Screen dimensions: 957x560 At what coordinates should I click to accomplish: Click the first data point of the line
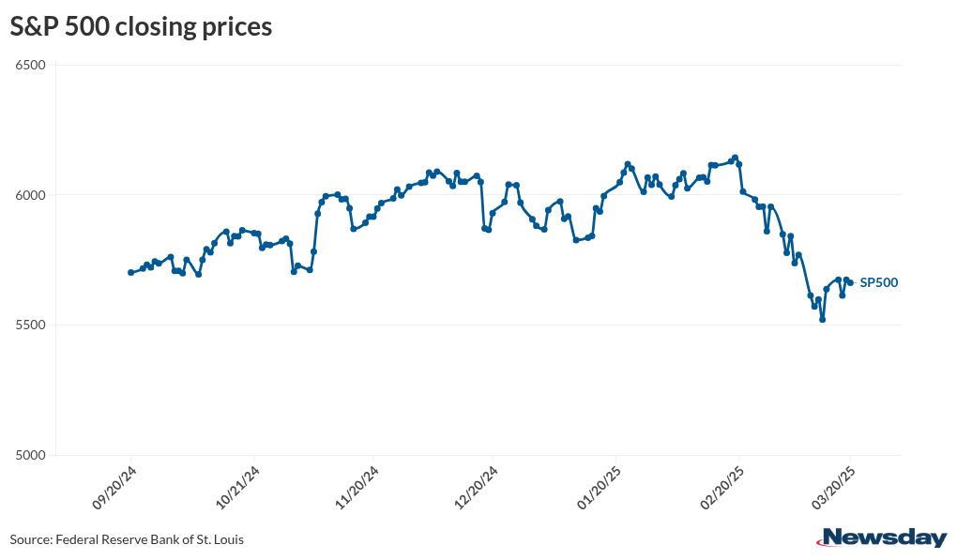[x=130, y=272]
